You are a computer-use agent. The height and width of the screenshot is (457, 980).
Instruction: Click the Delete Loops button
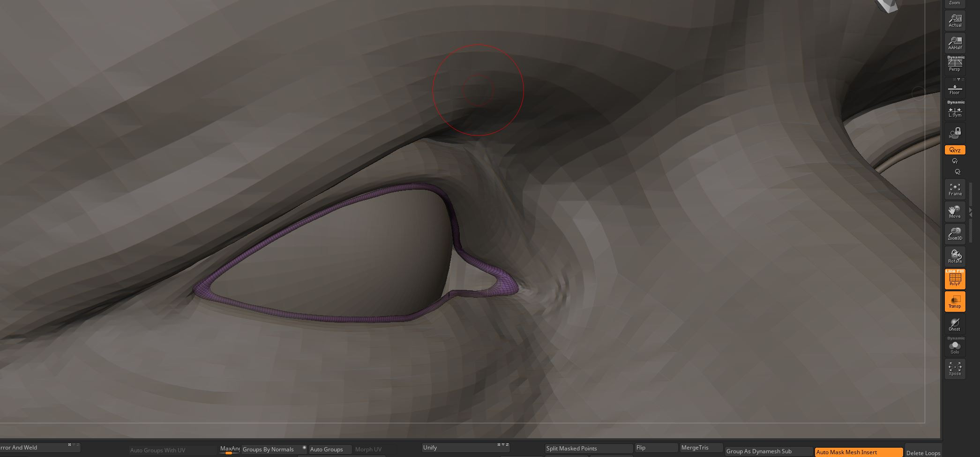click(x=923, y=453)
